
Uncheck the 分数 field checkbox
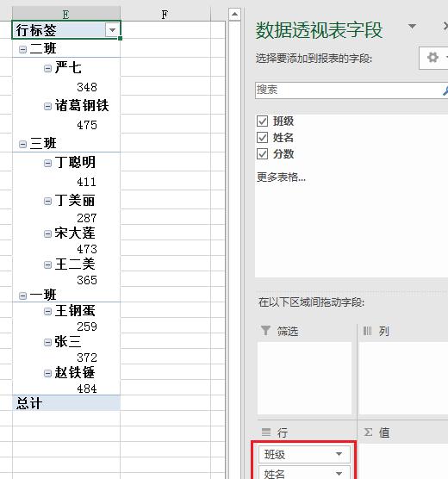(262, 153)
